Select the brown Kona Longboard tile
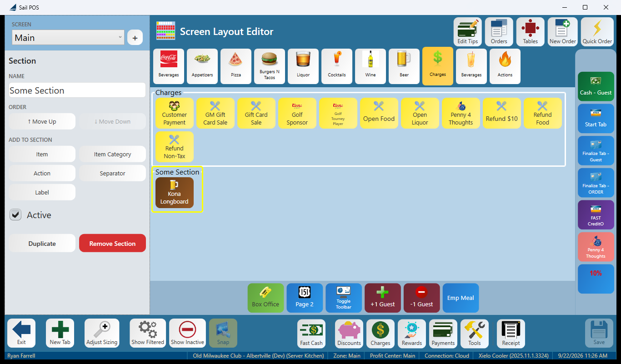The height and width of the screenshot is (364, 621). click(175, 193)
